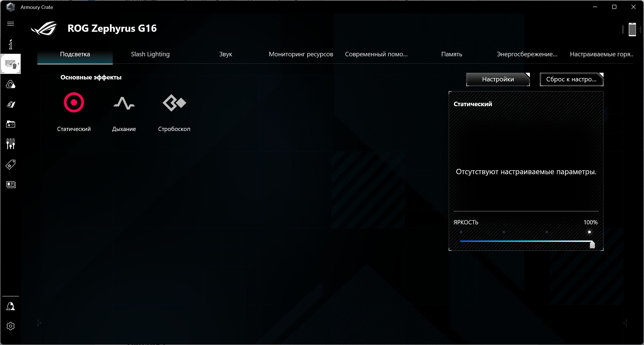Close the Armoury Crate window
The height and width of the screenshot is (345, 644).
(x=633, y=7)
